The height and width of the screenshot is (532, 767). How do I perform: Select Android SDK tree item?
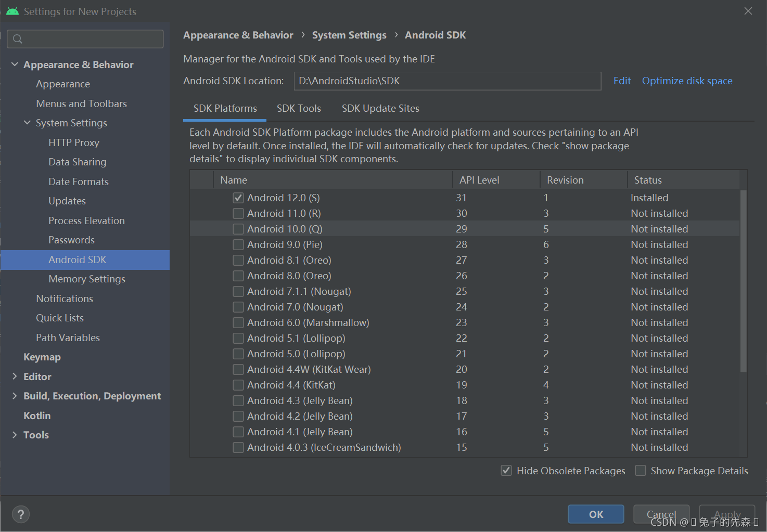(x=85, y=259)
